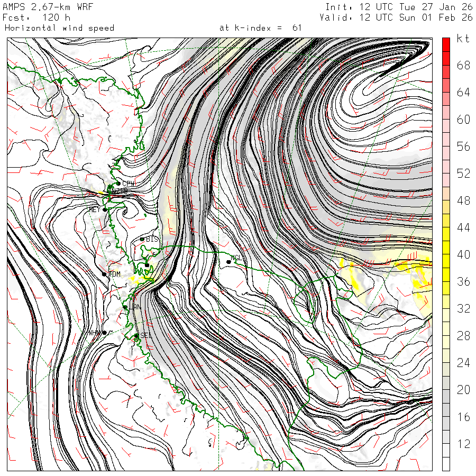
Task: Click the 56 value on the color scale
Action: 463,147
